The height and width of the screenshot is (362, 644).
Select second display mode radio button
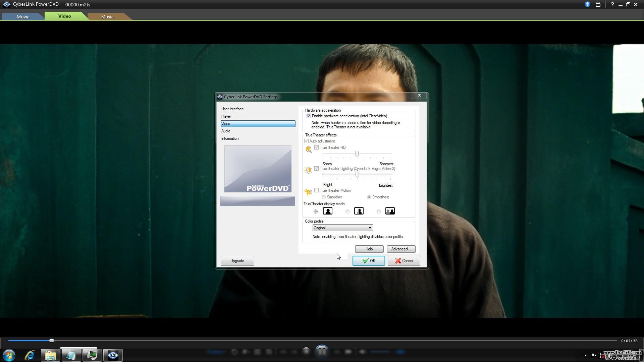coord(347,212)
